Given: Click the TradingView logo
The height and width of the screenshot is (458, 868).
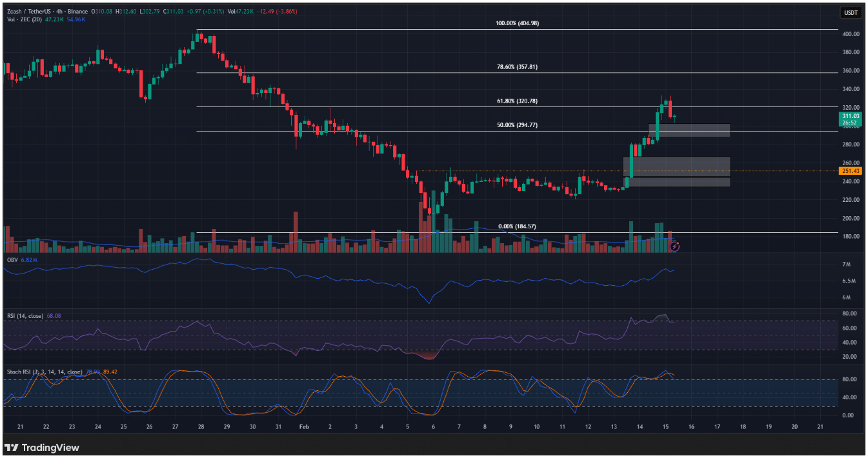Looking at the screenshot, I should click(x=42, y=447).
